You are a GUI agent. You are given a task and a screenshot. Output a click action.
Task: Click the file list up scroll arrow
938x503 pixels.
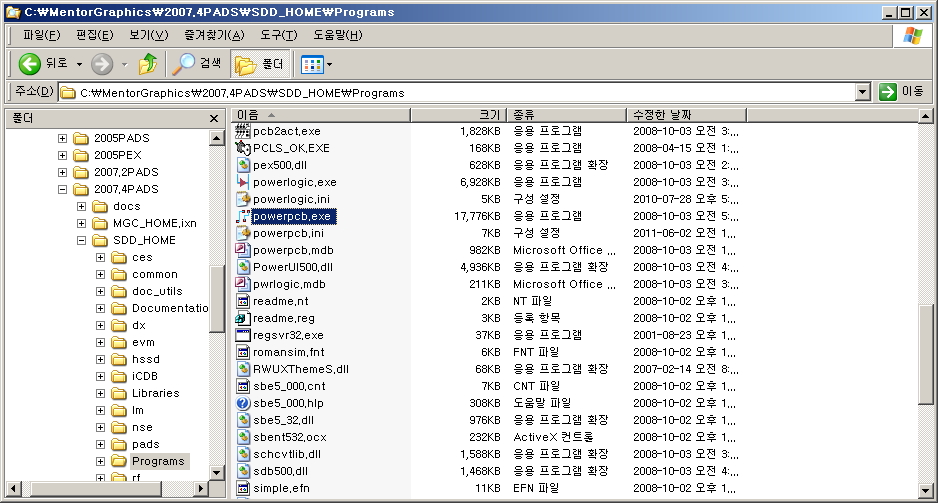[x=925, y=116]
